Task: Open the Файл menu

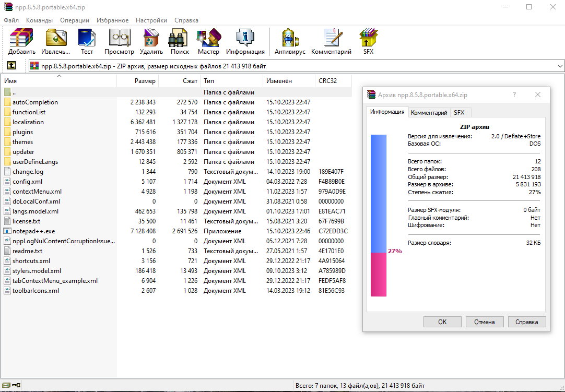Action: 11,20
